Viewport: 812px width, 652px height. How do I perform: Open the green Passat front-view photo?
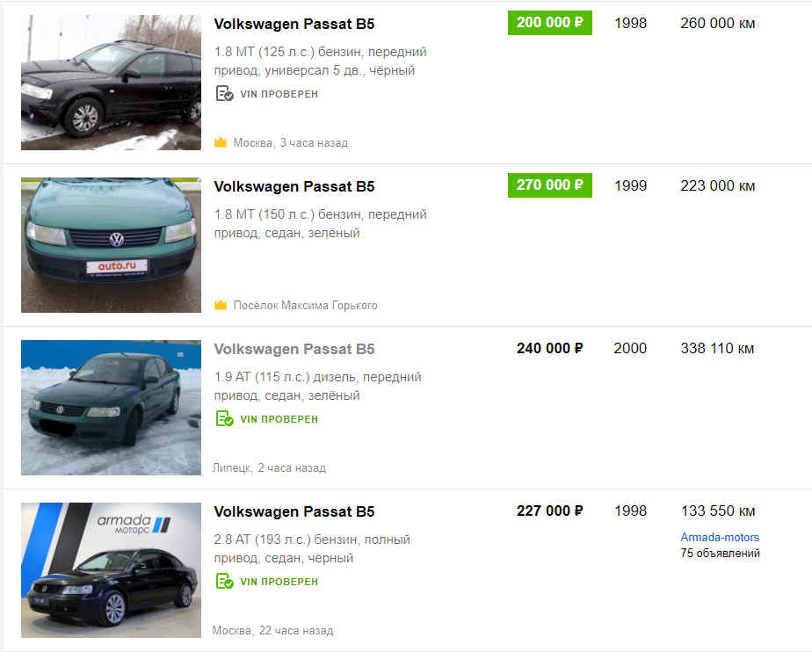click(x=111, y=245)
